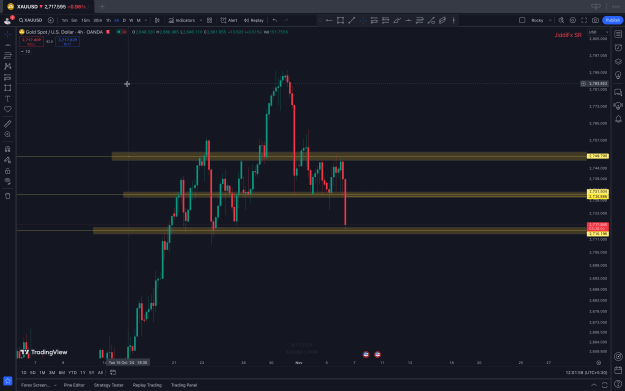This screenshot has height=391, width=625.
Task: Redo the last chart action
Action: coord(286,20)
